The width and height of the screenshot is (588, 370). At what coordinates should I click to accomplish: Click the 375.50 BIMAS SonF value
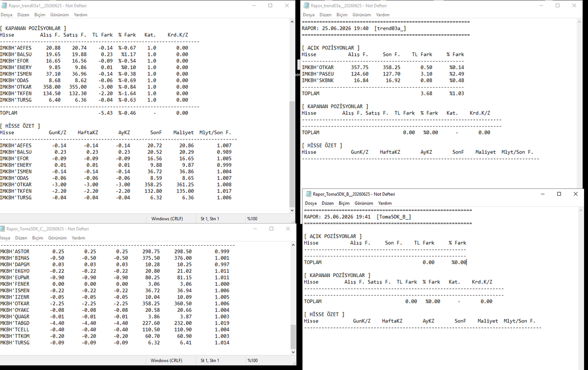click(151, 257)
